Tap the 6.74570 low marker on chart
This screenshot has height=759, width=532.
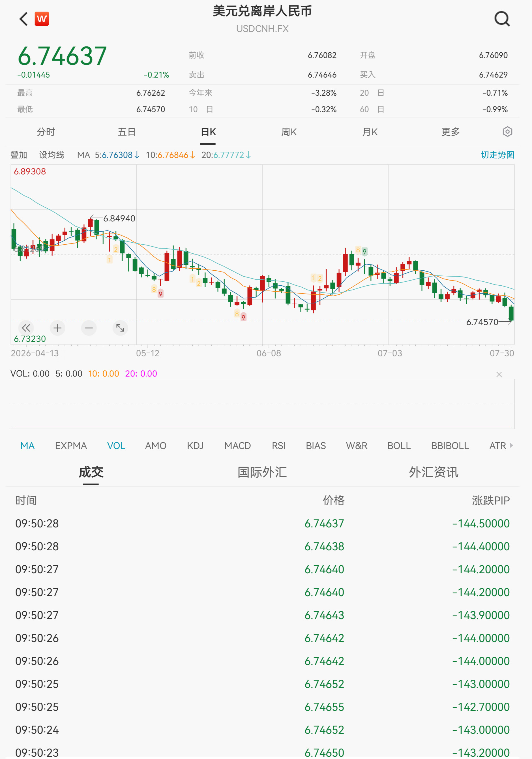[x=482, y=322]
